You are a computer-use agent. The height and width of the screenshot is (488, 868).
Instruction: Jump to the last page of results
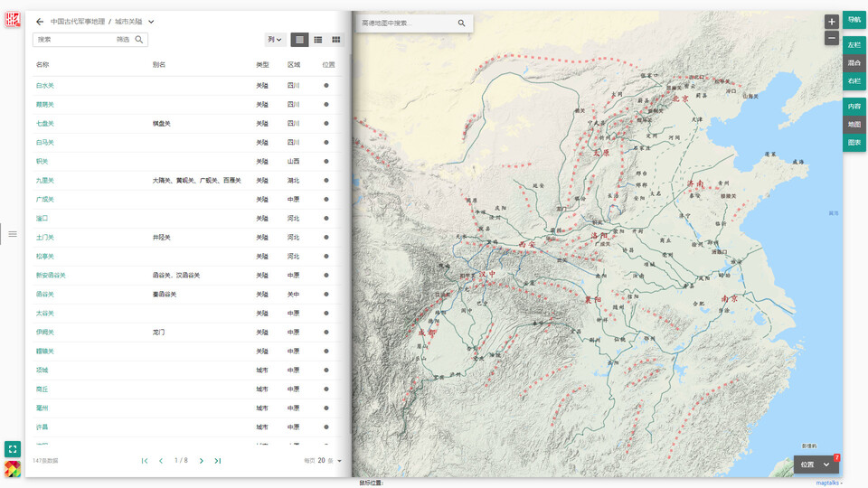[218, 461]
